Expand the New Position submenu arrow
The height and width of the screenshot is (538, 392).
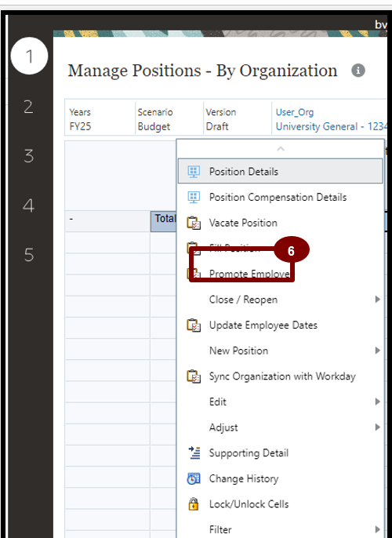click(377, 351)
